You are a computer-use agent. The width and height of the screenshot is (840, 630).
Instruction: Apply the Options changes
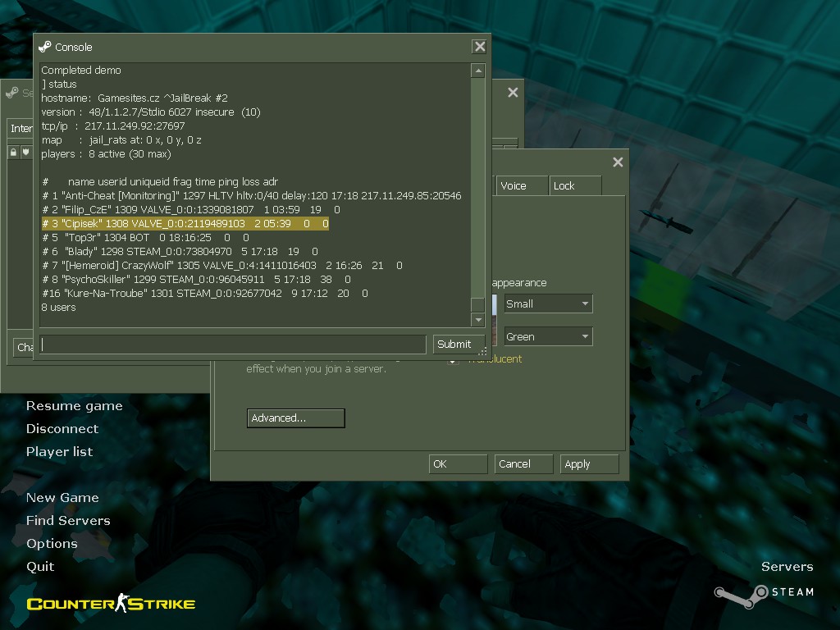pyautogui.click(x=589, y=464)
